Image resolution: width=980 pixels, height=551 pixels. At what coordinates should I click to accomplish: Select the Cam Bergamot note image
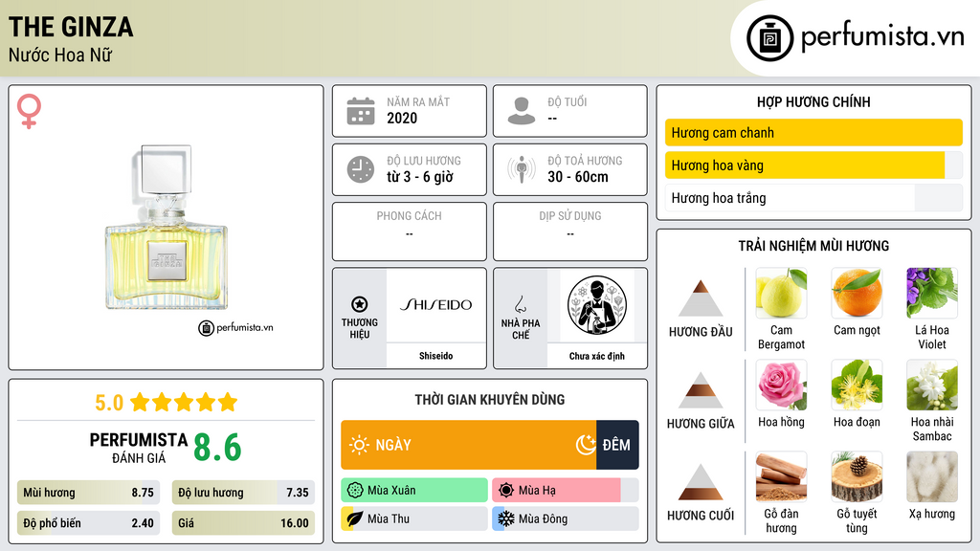pos(781,293)
